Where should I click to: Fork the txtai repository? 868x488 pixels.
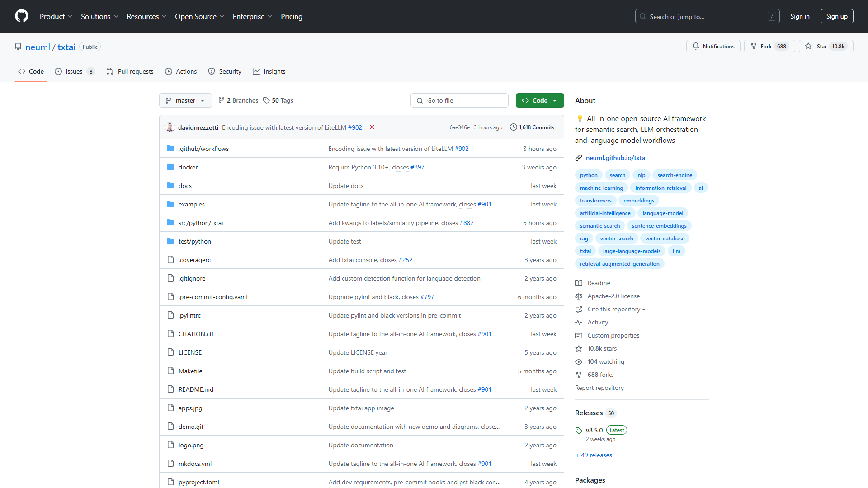[769, 46]
